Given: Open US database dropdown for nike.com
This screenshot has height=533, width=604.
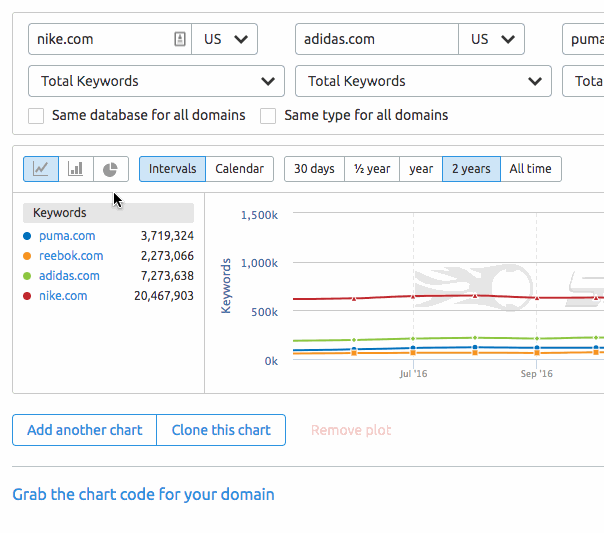Looking at the screenshot, I should [225, 39].
